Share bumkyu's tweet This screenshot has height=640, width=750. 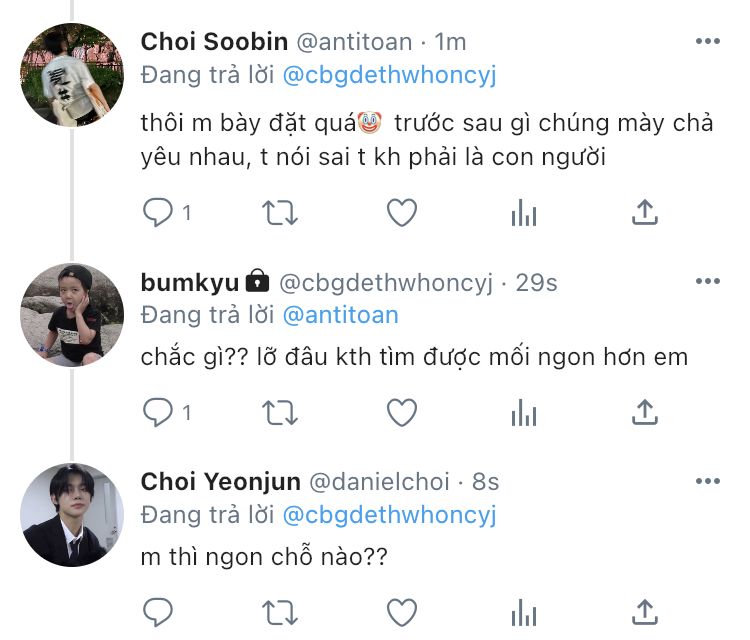tap(645, 411)
